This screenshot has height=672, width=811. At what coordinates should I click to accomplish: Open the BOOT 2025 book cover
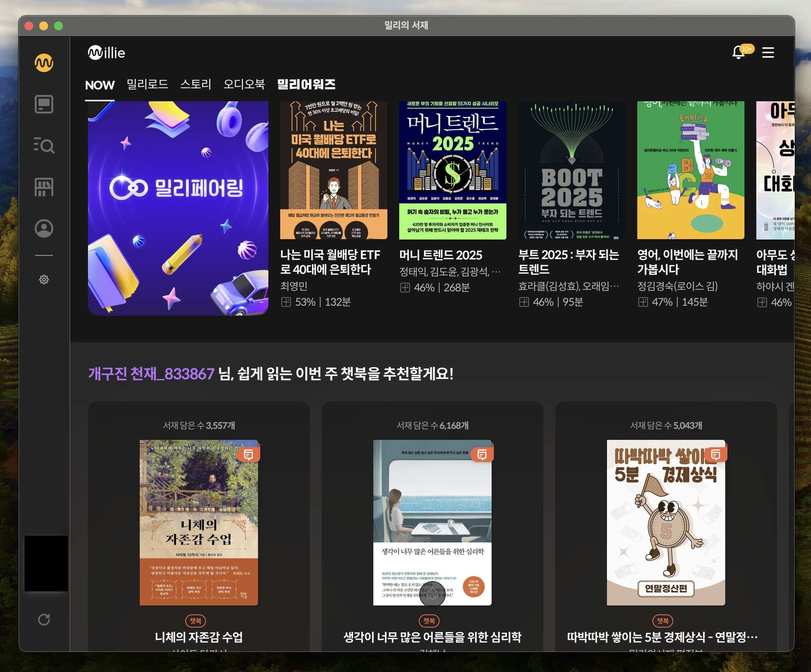571,170
